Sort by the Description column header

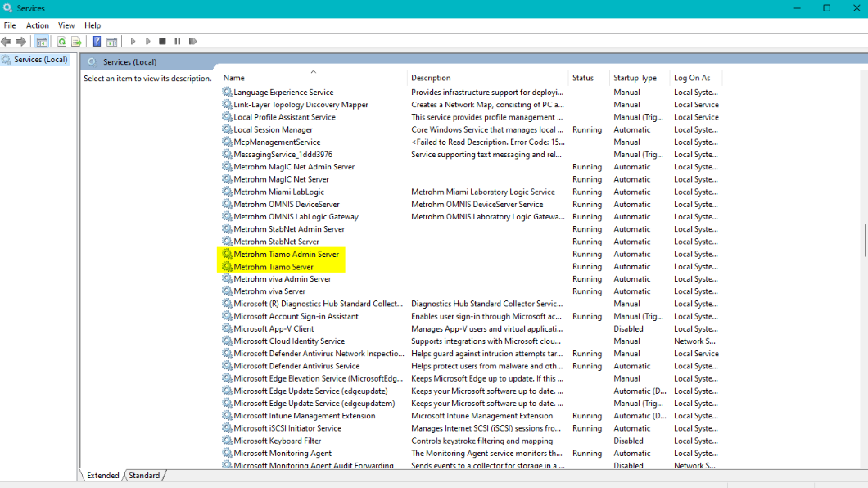coord(488,78)
